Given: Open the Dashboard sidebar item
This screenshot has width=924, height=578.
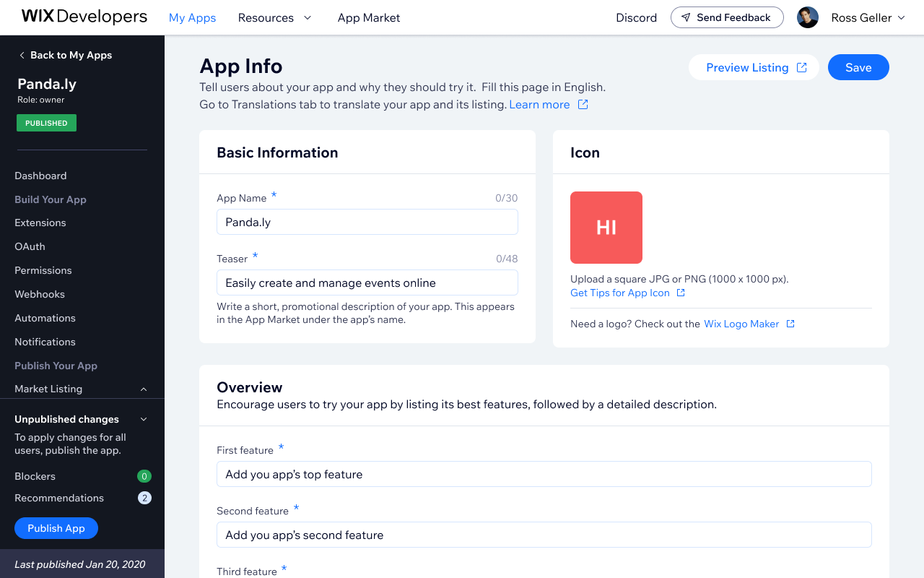Looking at the screenshot, I should [40, 176].
